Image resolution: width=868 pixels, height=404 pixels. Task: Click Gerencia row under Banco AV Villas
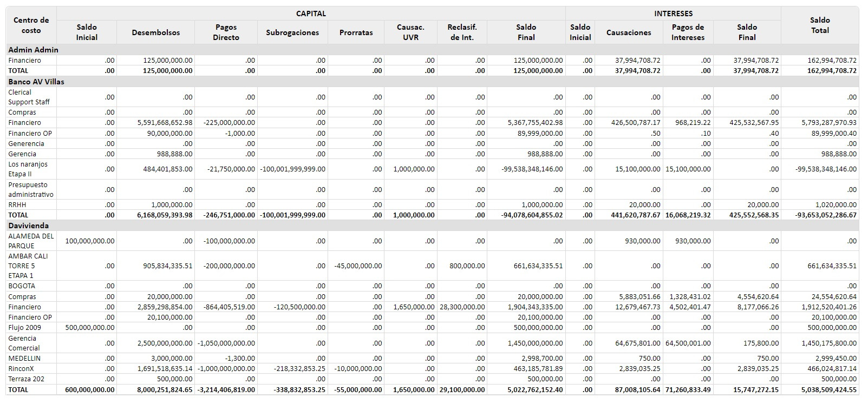pyautogui.click(x=22, y=154)
